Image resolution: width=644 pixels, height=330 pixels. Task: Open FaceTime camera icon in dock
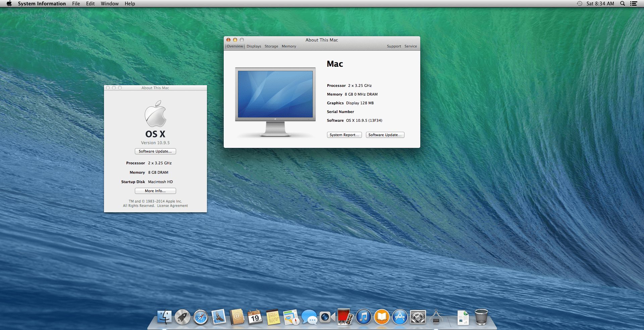(x=327, y=317)
